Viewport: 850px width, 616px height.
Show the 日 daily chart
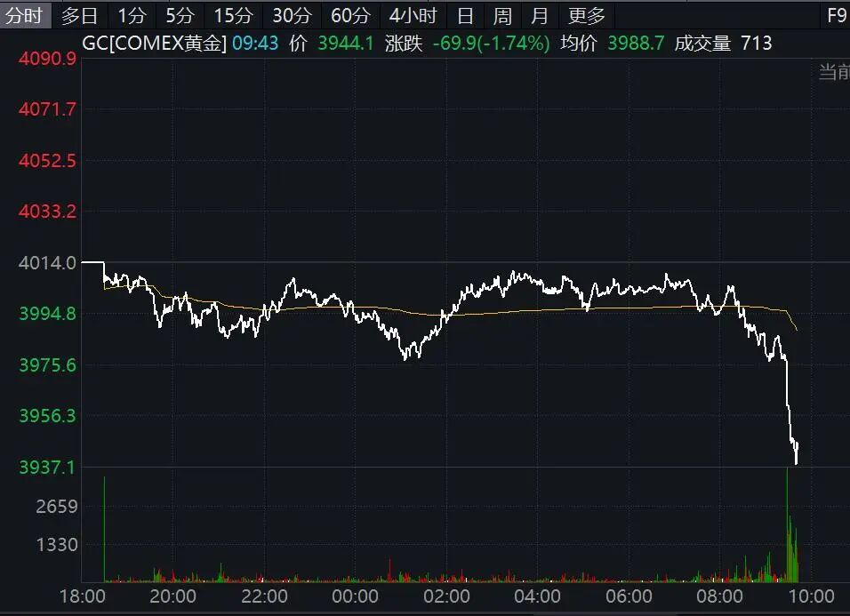pos(465,15)
